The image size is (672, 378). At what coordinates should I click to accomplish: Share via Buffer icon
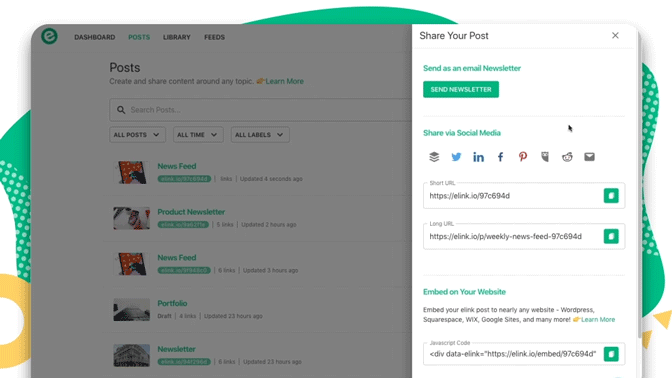[434, 157]
